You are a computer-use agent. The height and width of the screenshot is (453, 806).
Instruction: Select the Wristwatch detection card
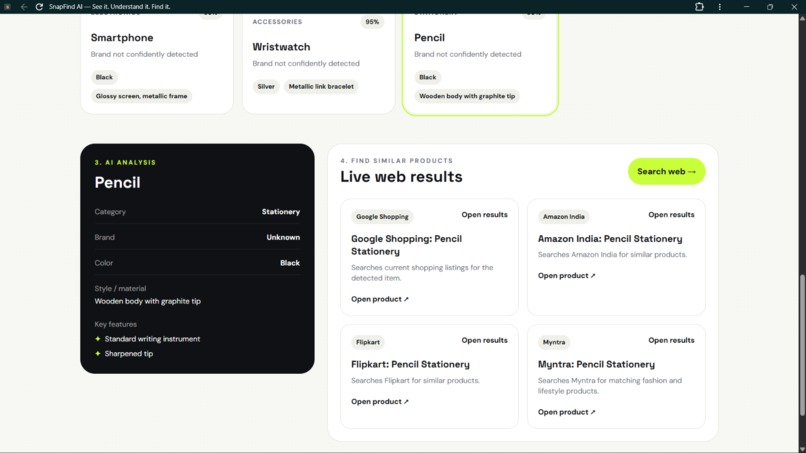(x=319, y=63)
